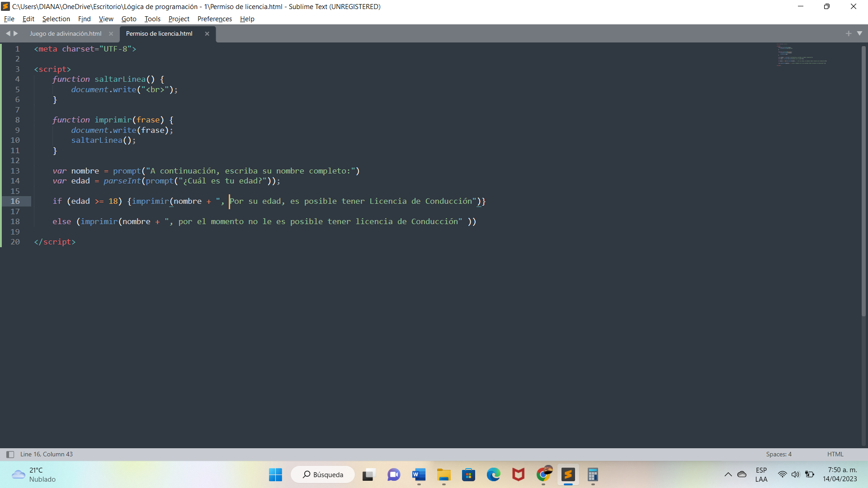Switch to Juego de adivinación.html tab

point(66,34)
